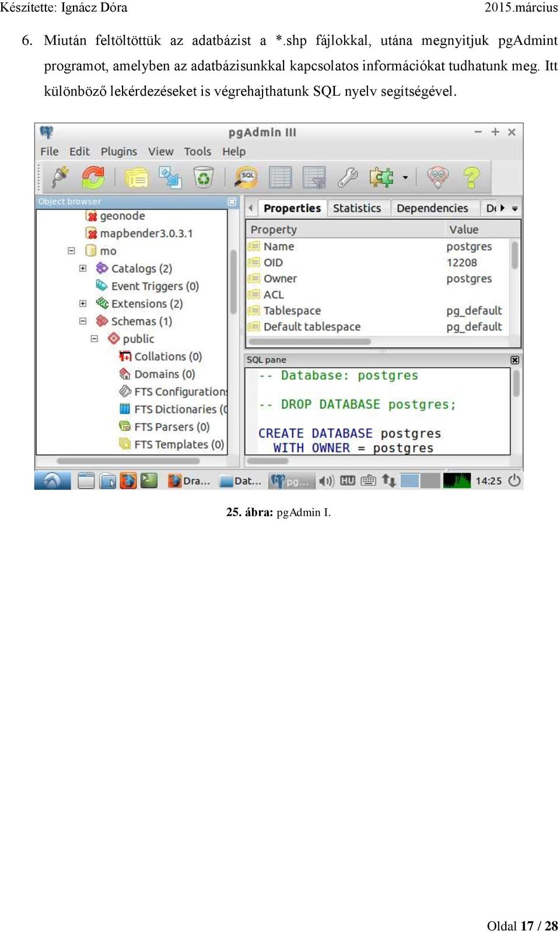Click the Owner property row

[x=378, y=279]
